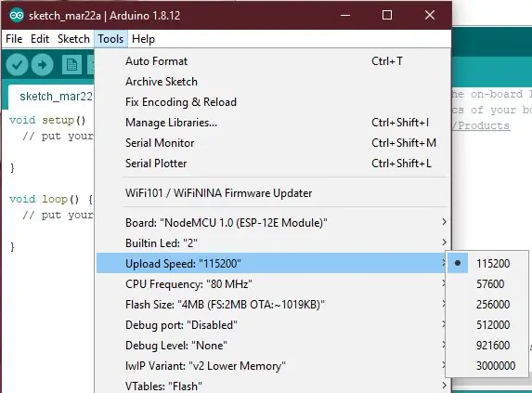Choose 921600 upload speed
The width and height of the screenshot is (532, 393).
pos(487,345)
